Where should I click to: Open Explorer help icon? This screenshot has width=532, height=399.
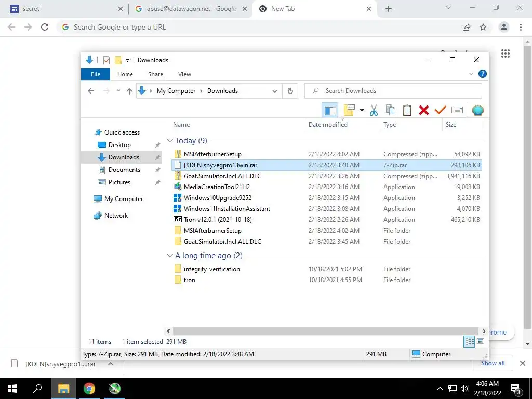482,74
